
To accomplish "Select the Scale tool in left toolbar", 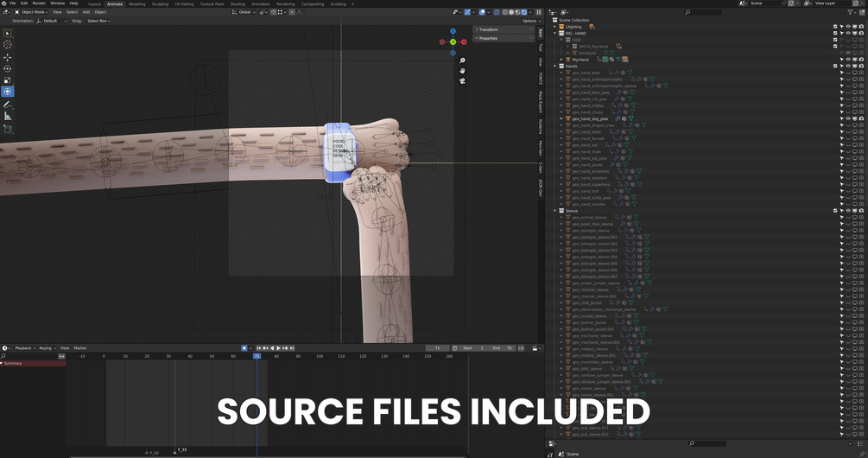I will point(8,80).
